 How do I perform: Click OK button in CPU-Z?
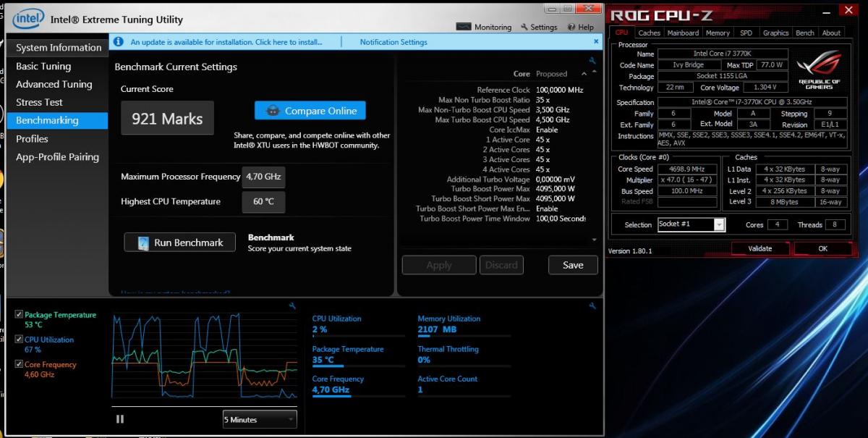coord(822,248)
